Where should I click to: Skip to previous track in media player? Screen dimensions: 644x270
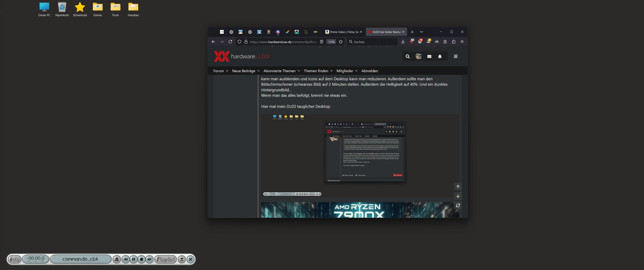click(x=125, y=259)
